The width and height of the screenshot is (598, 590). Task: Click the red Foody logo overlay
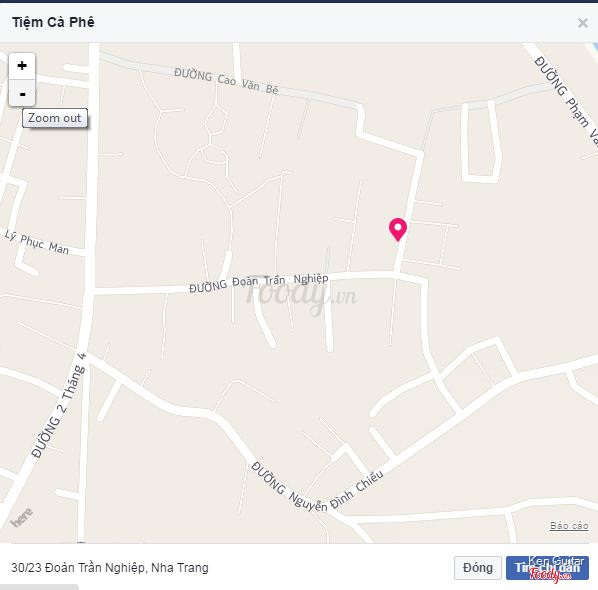point(550,575)
